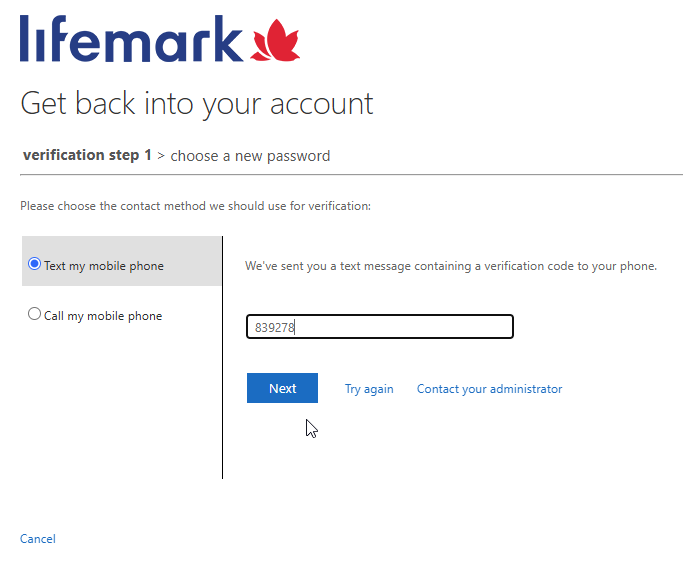Click the '>' separator between breadcrumb steps
683x580 pixels.
(x=161, y=156)
